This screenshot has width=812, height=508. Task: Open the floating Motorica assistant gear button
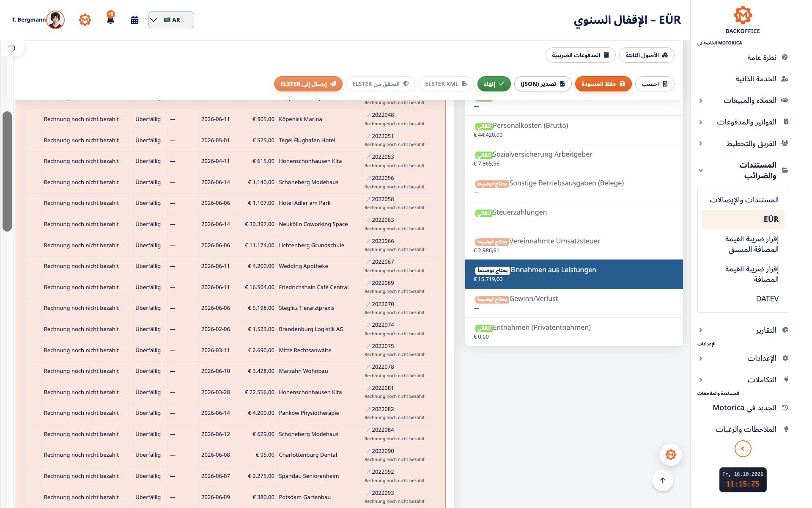671,455
